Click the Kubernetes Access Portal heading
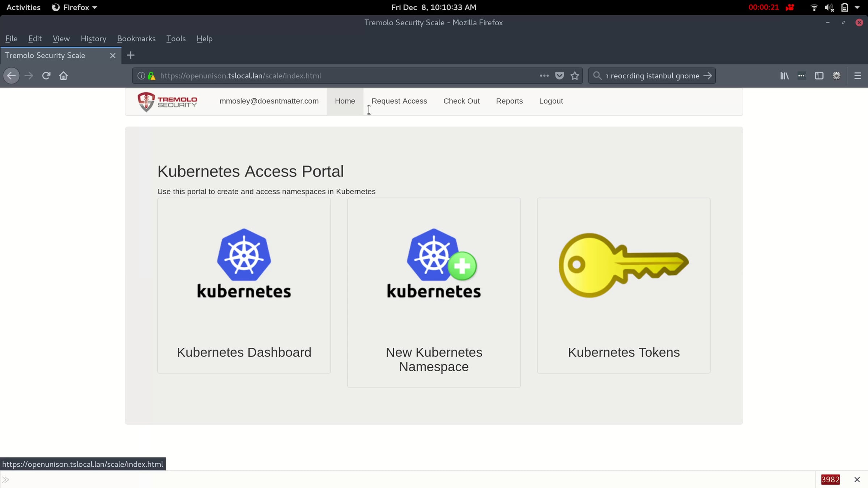The image size is (868, 488). (250, 171)
